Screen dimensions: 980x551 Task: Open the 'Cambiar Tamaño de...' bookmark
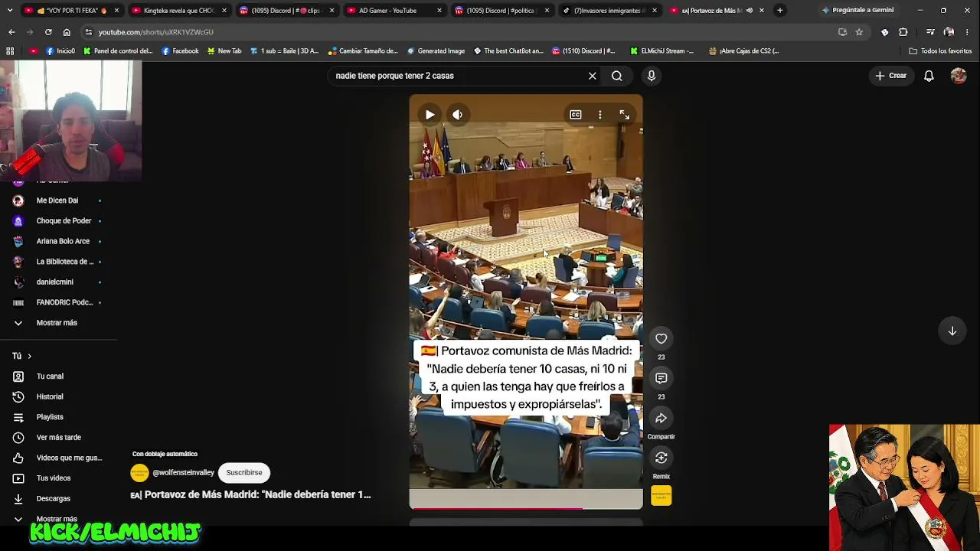coord(363,51)
